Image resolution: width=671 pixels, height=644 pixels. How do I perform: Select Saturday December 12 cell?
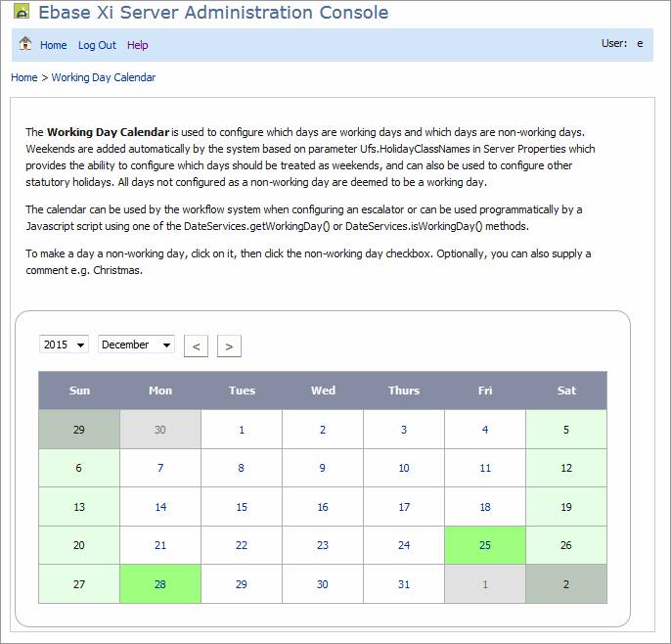[566, 468]
